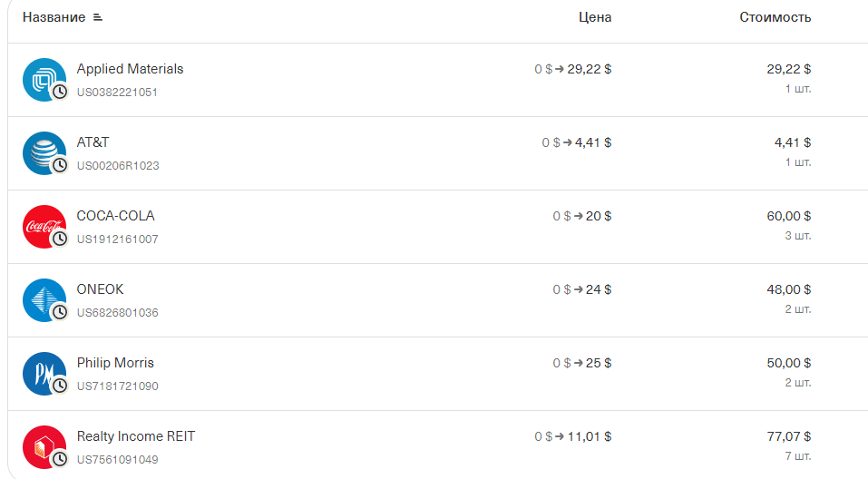Click the Applied Materials logo icon

coord(44,80)
